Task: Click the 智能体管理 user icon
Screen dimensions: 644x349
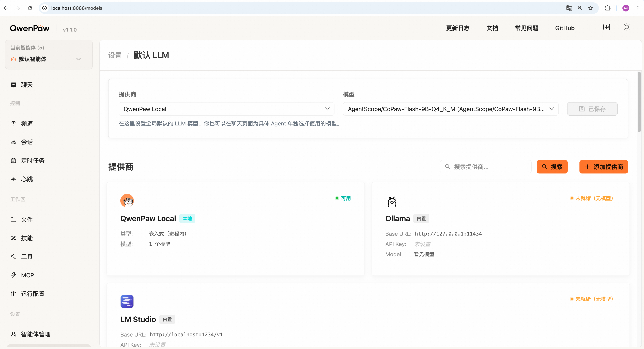Action: point(13,334)
